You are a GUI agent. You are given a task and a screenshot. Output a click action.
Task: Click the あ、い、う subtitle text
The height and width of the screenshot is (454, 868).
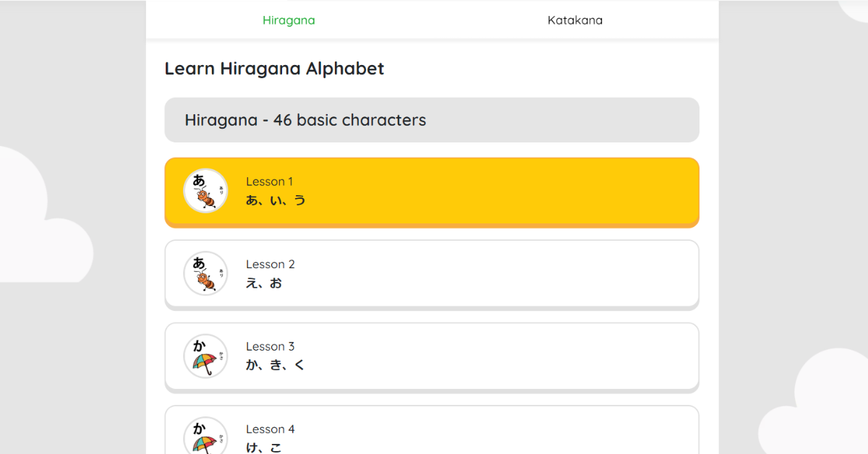(277, 200)
